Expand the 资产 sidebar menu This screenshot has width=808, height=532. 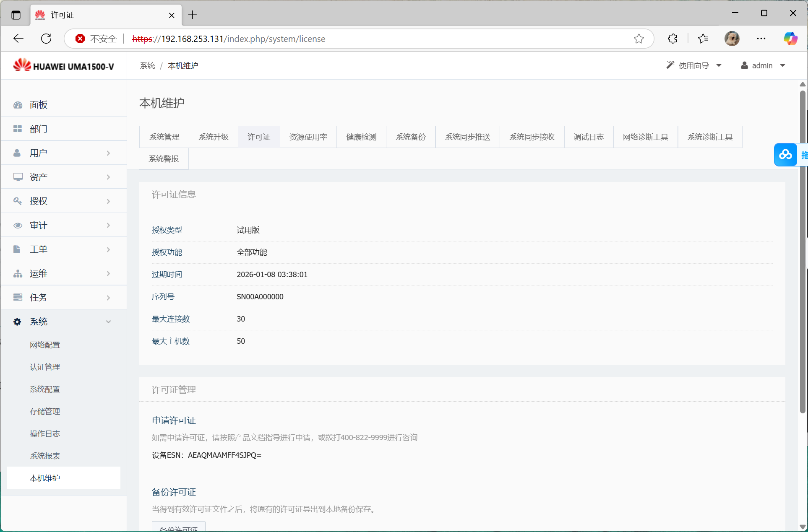click(63, 177)
